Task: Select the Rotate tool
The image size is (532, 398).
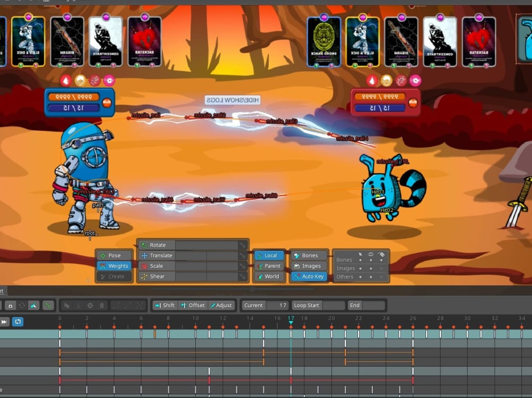Action: coord(156,245)
